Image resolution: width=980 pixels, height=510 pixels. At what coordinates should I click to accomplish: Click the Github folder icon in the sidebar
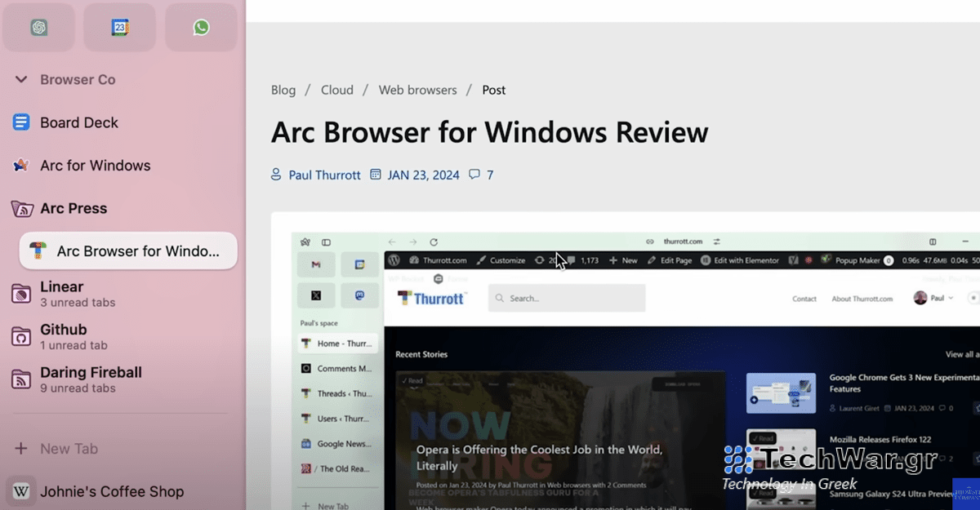click(22, 336)
